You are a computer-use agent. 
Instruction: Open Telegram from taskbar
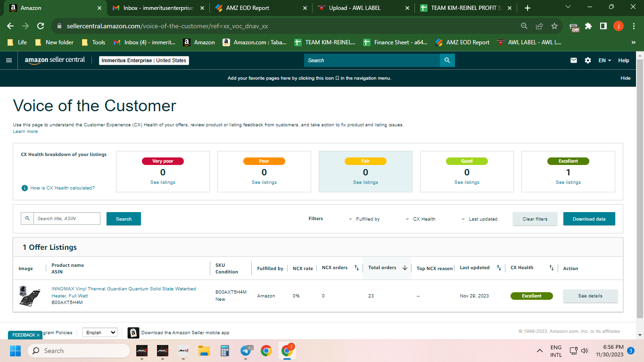[x=246, y=351]
